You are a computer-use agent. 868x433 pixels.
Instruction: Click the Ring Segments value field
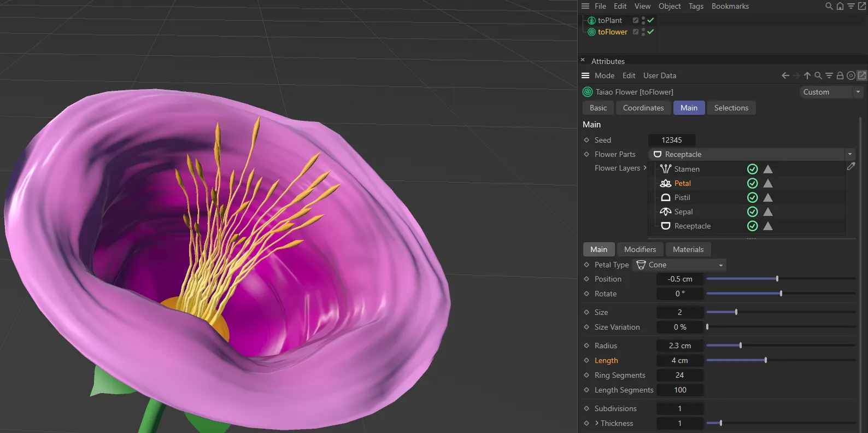[680, 375]
